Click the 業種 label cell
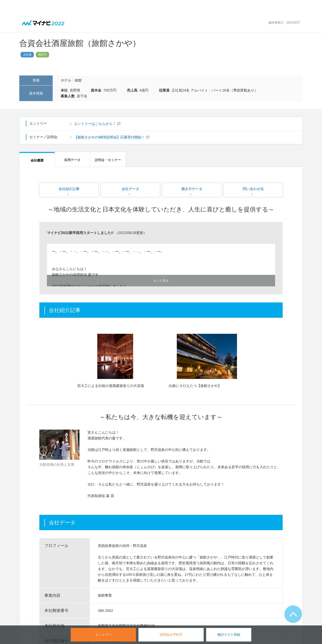Viewport: 322px width, 644px height. point(36,80)
